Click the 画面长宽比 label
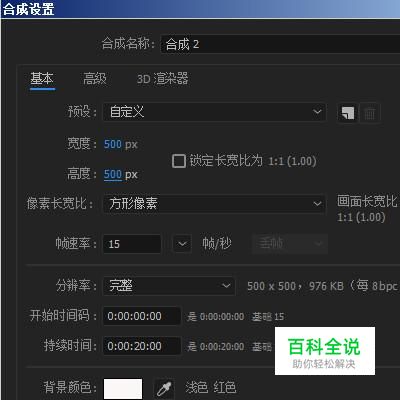The image size is (400, 400). pos(367,201)
